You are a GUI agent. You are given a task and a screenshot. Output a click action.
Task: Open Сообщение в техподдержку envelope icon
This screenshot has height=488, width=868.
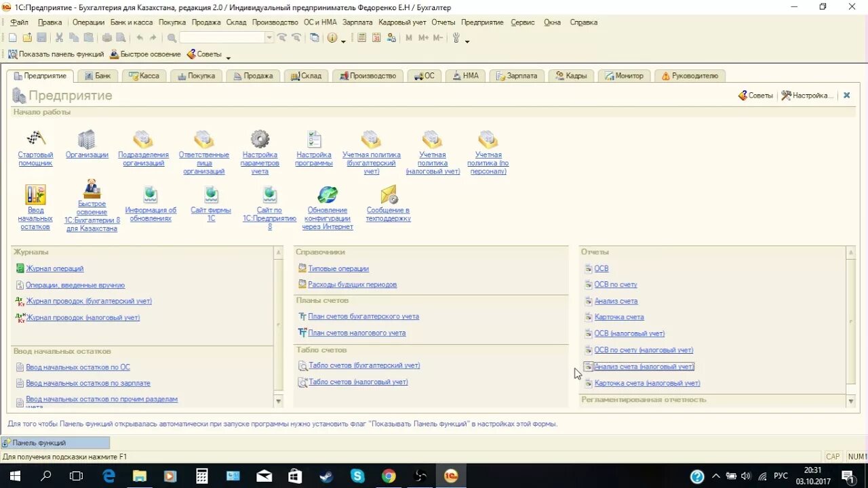(389, 195)
